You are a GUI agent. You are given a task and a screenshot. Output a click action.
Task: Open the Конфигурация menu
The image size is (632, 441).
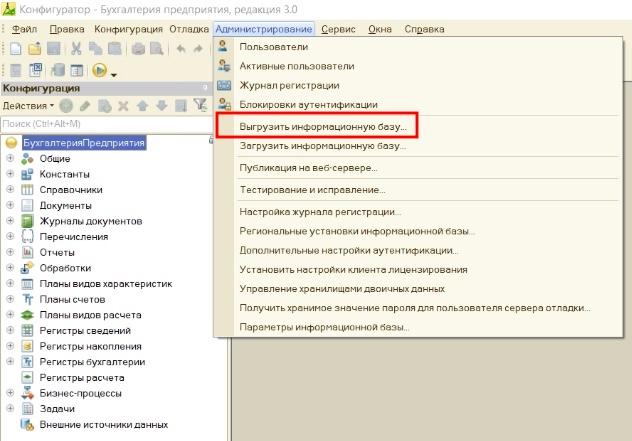click(128, 29)
